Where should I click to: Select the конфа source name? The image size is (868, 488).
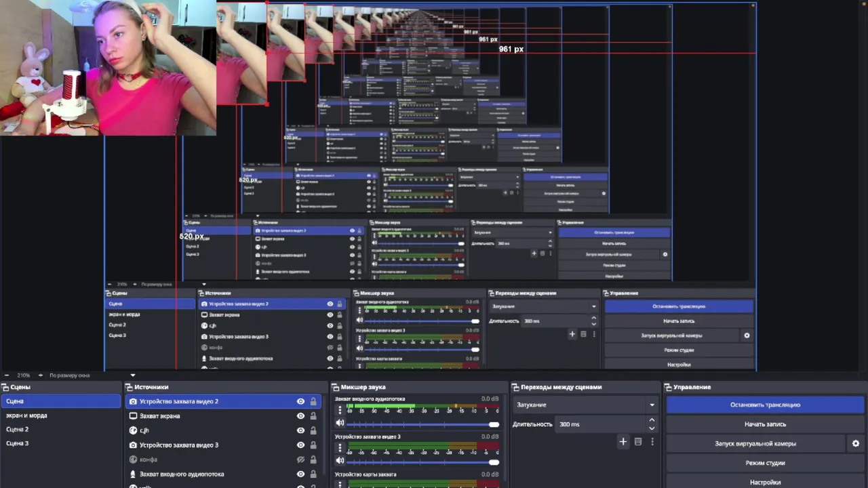(x=148, y=460)
